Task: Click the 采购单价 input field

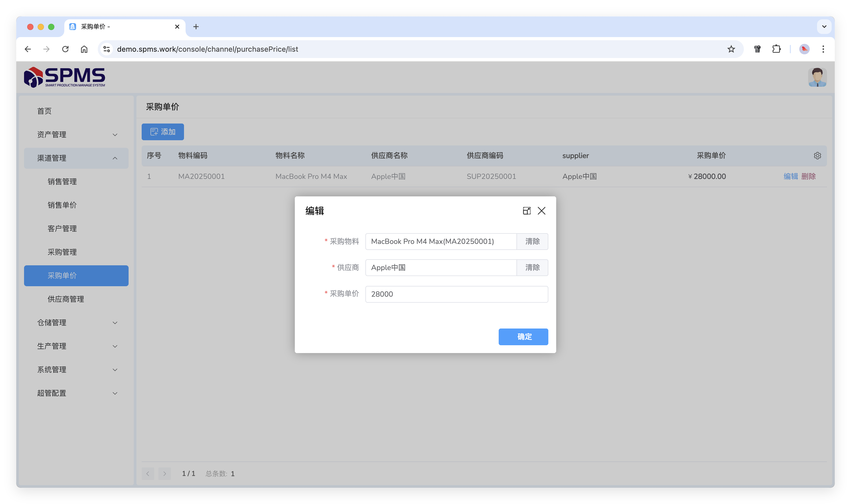Action: pos(456,294)
